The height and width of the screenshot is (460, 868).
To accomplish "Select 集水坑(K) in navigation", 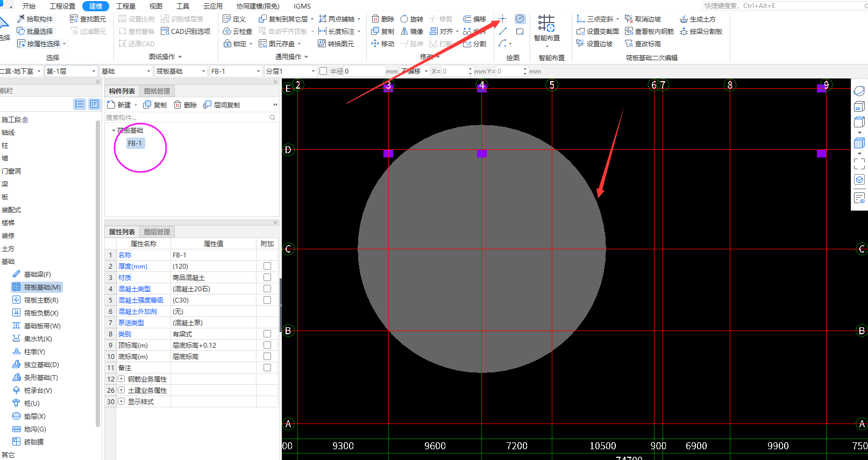I will (32, 339).
